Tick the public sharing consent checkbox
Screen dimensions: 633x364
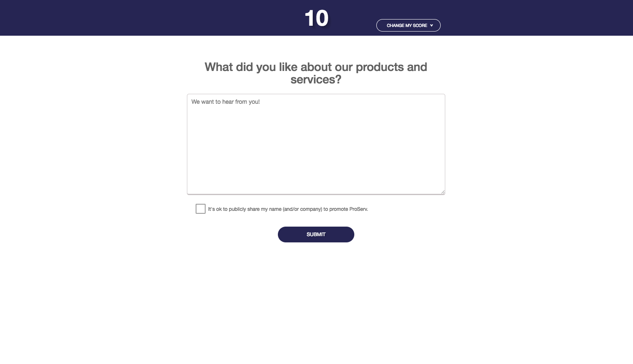pyautogui.click(x=201, y=209)
